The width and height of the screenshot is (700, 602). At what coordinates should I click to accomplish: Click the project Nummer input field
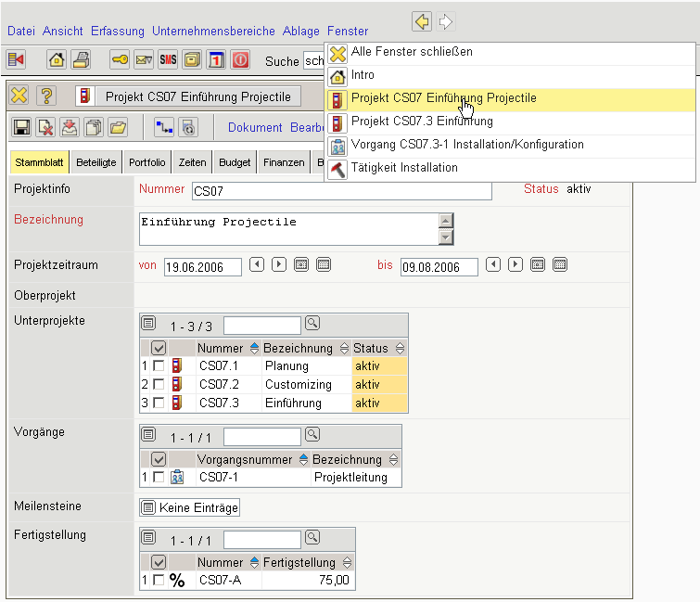click(x=341, y=192)
